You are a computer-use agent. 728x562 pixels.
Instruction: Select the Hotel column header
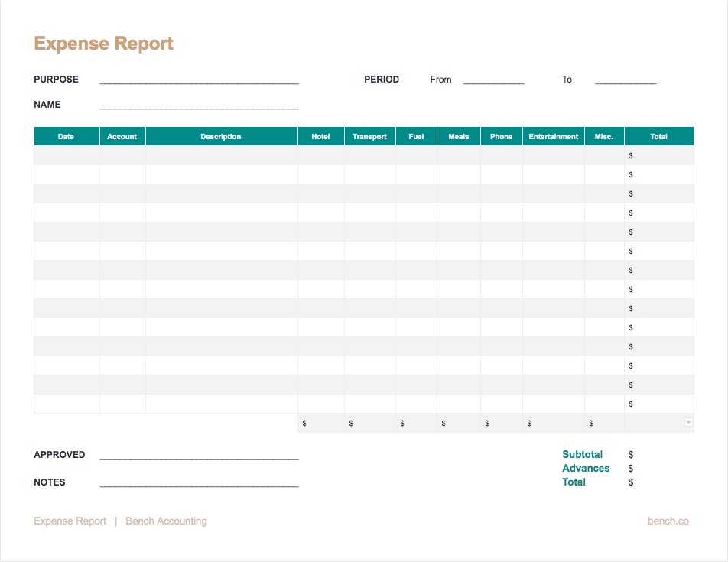click(x=320, y=136)
